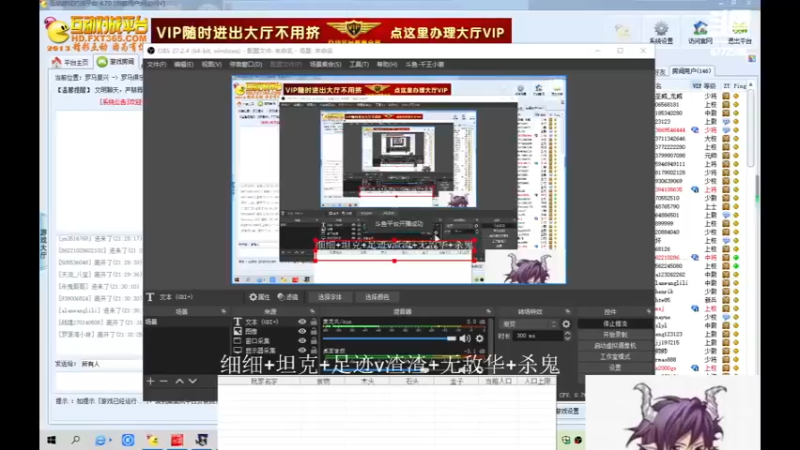Click the transition duration stepper arrows
The width and height of the screenshot is (800, 450).
(567, 336)
